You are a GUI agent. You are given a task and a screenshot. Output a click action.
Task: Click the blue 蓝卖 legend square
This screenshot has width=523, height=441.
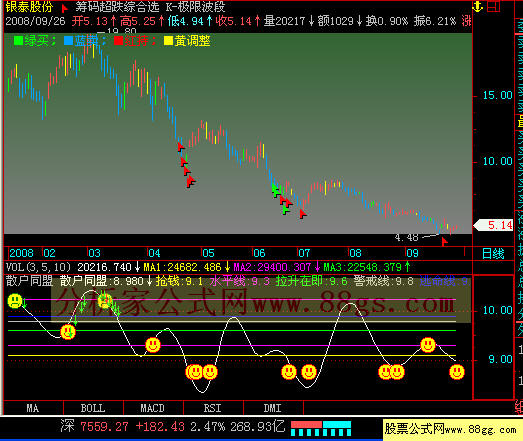(68, 41)
